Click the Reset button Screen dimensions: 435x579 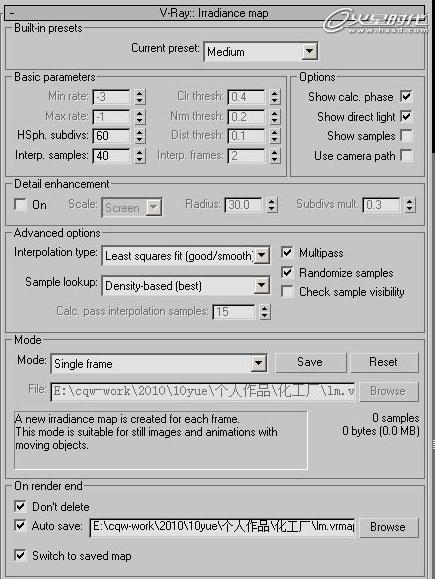tap(384, 362)
